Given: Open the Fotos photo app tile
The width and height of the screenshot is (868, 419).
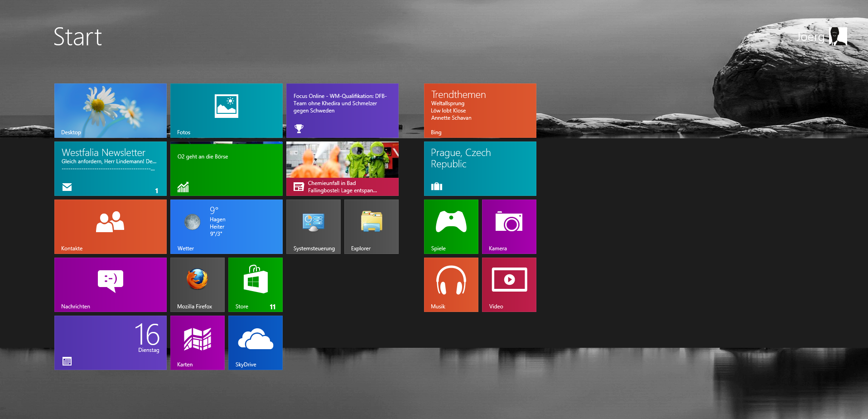Looking at the screenshot, I should click(227, 111).
